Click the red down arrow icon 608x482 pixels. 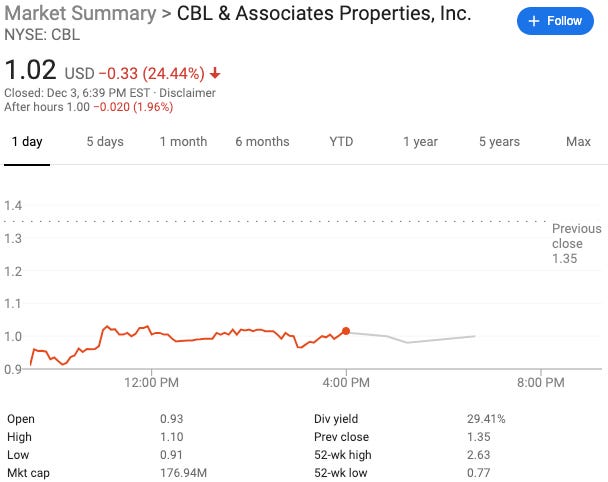(x=215, y=74)
